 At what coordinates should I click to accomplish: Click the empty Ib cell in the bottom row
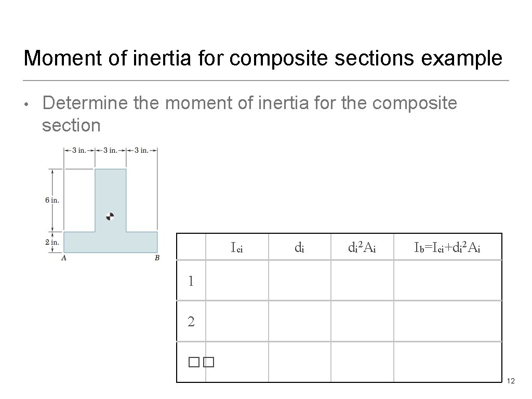point(447,362)
